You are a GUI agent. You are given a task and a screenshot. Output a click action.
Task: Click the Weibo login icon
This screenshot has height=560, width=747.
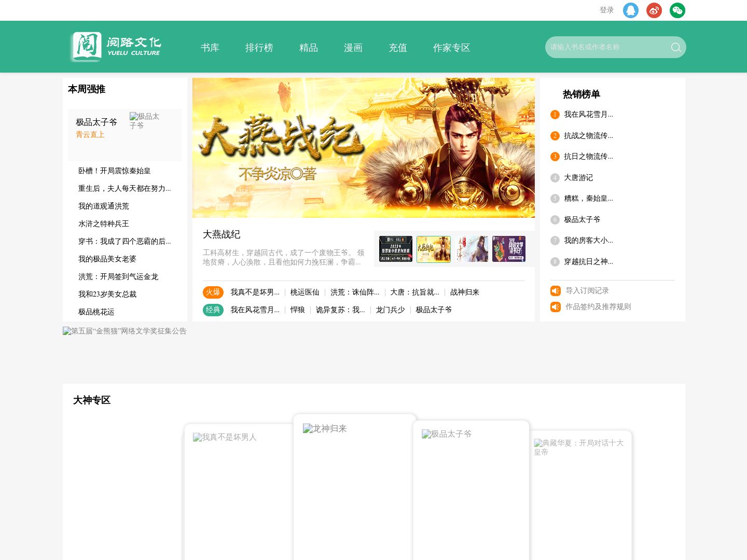(654, 10)
